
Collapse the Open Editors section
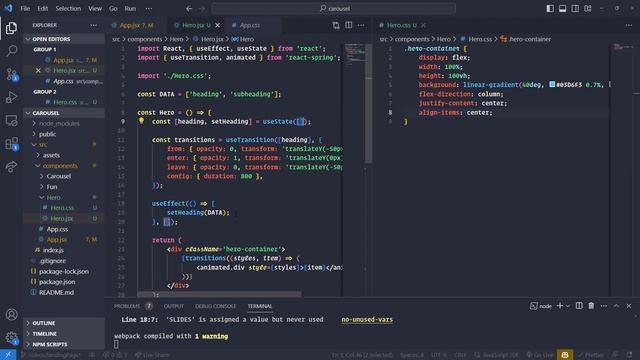(x=64, y=39)
